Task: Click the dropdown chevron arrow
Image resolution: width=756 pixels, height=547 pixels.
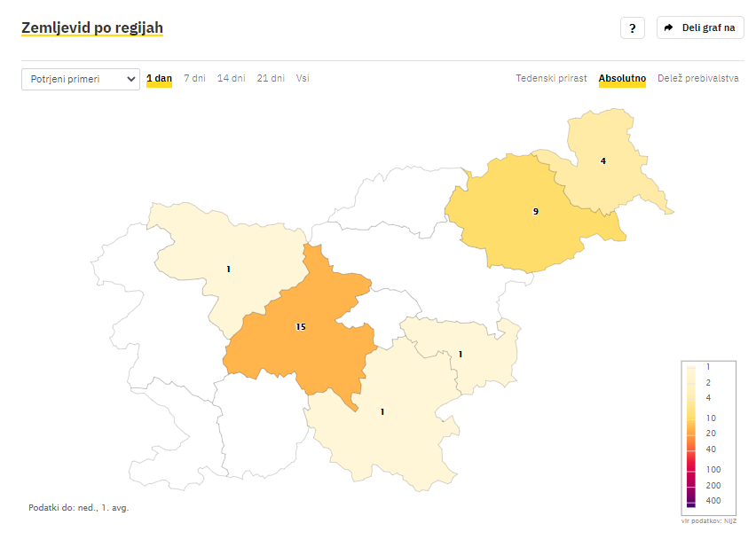Action: click(130, 79)
